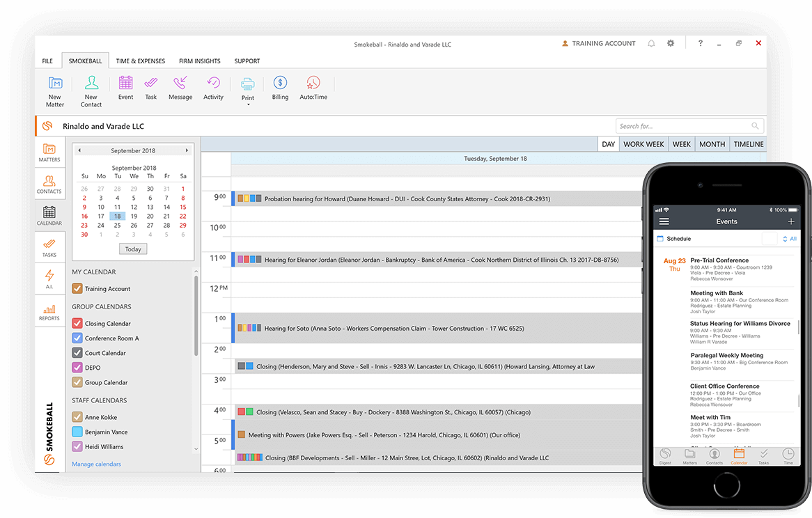Switch to TIMELINE view
812x518 pixels.
[749, 144]
